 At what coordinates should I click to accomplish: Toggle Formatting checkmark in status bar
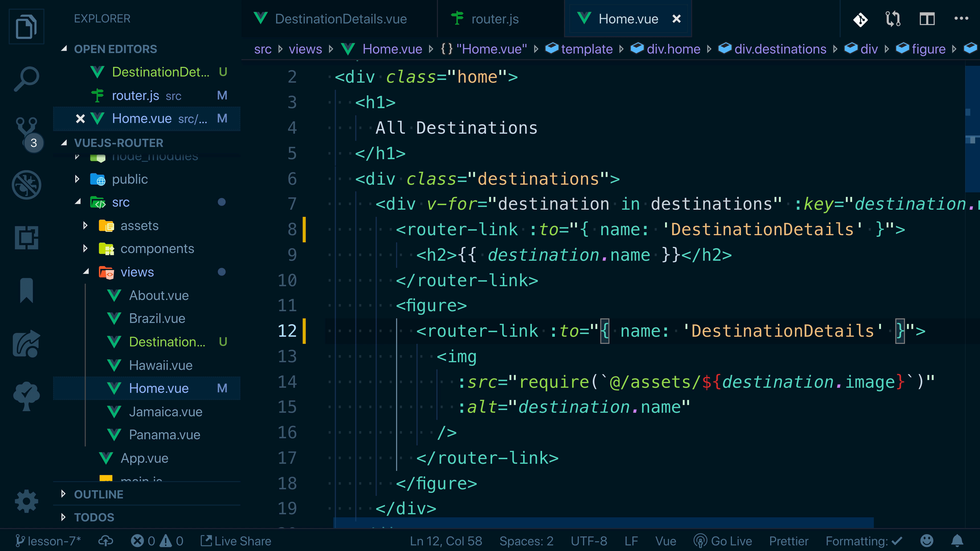pos(864,541)
